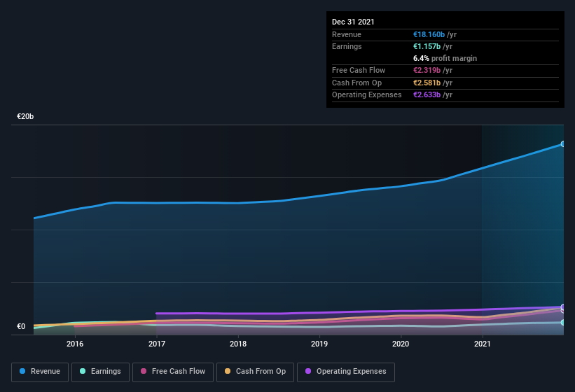Screen dimensions: 575x392
Task: Click the 6.4% profit margin text
Action: click(445, 58)
